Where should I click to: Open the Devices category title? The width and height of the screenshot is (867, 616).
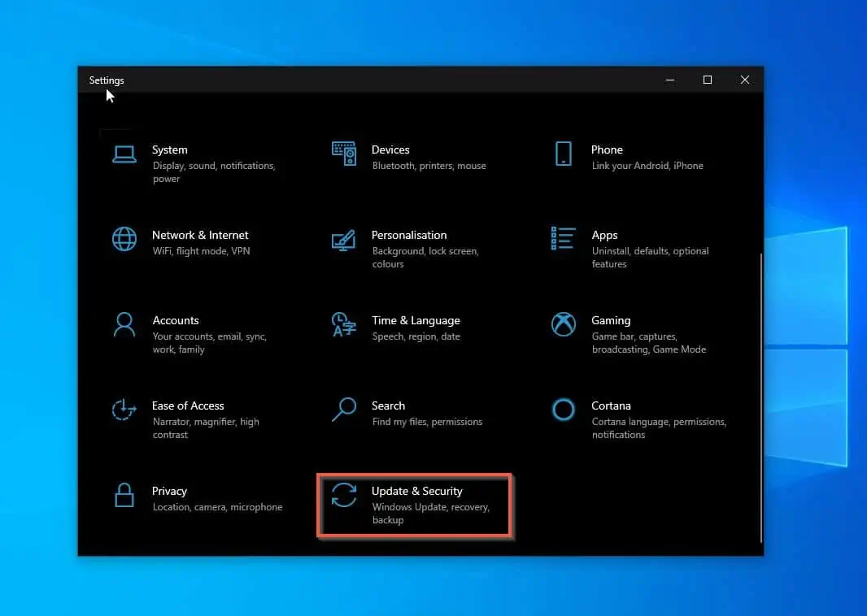(390, 150)
